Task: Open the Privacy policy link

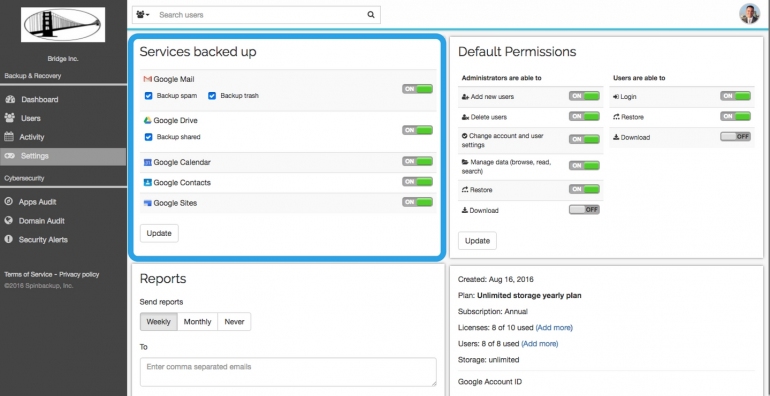Action: [x=79, y=275]
